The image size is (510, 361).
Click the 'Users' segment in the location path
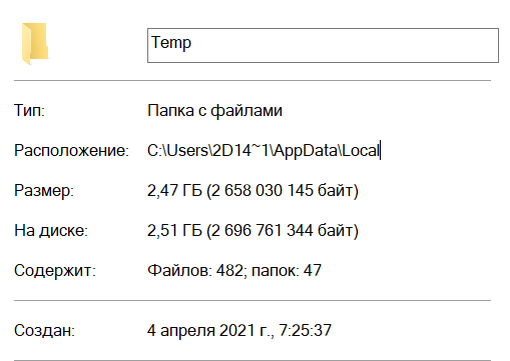(187, 150)
